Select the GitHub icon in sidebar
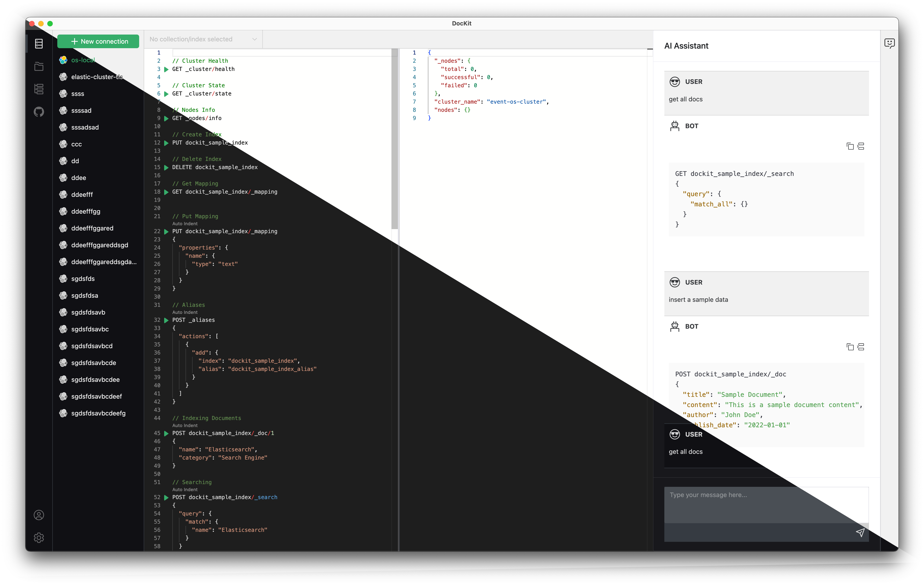Viewport: 924px width, 585px height. click(38, 111)
